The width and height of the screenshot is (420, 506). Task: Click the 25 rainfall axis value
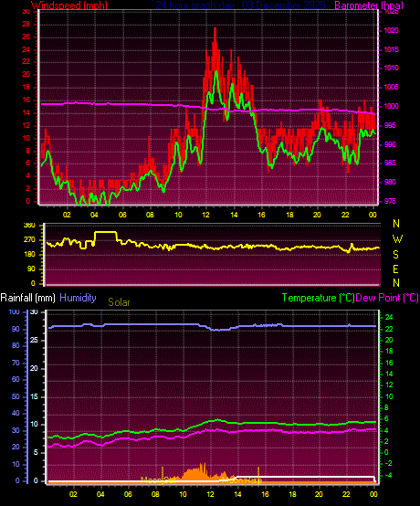(34, 340)
